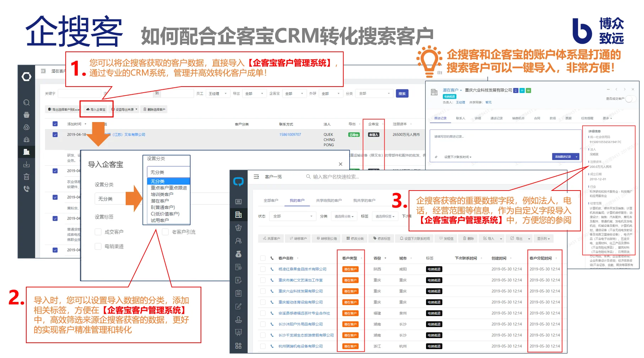Open the 销售机会 tab in customer detail
The image size is (644, 358).
tap(518, 118)
